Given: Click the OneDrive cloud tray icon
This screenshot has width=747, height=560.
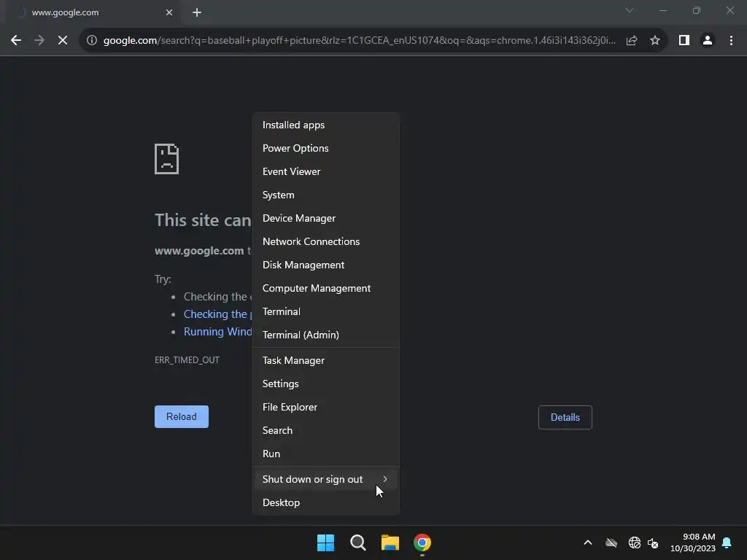Looking at the screenshot, I should pos(611,542).
